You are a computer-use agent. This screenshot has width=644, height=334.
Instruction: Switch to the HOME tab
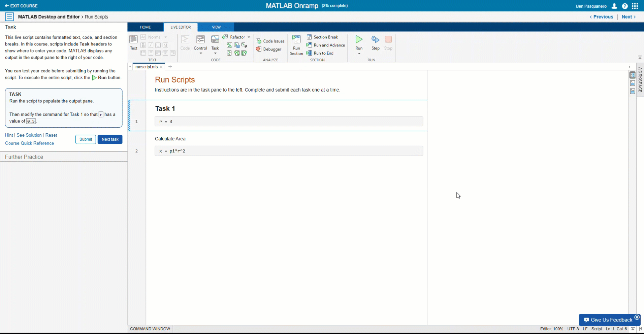(146, 27)
